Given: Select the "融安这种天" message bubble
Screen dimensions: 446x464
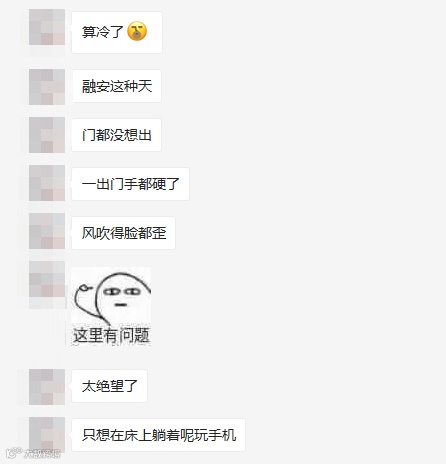Looking at the screenshot, I should (x=116, y=86).
